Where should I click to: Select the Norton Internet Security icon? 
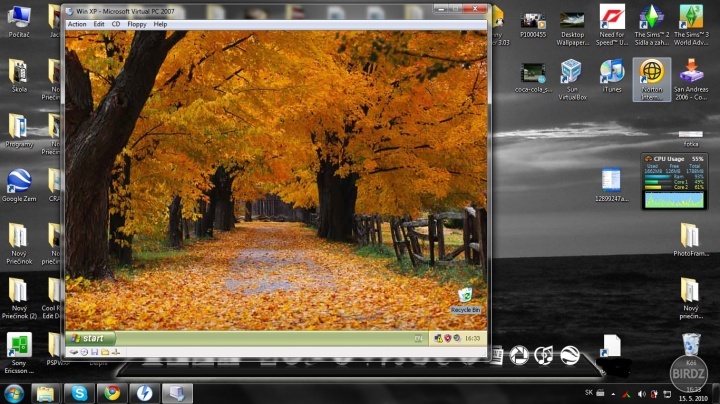[x=652, y=79]
